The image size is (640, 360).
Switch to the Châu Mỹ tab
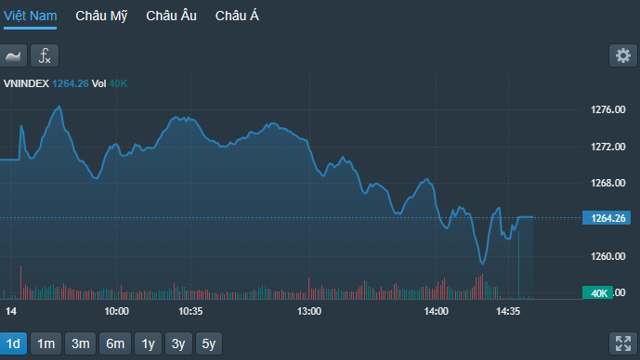(x=101, y=16)
